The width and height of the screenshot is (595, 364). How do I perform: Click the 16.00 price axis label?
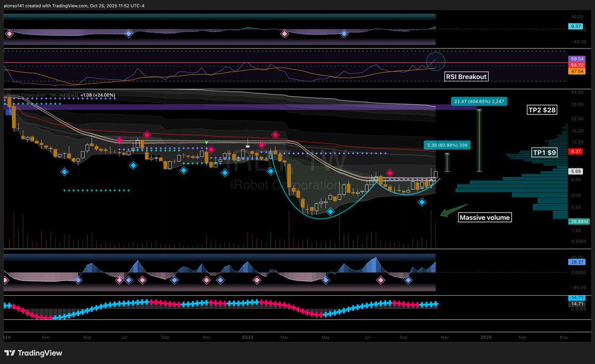(577, 131)
